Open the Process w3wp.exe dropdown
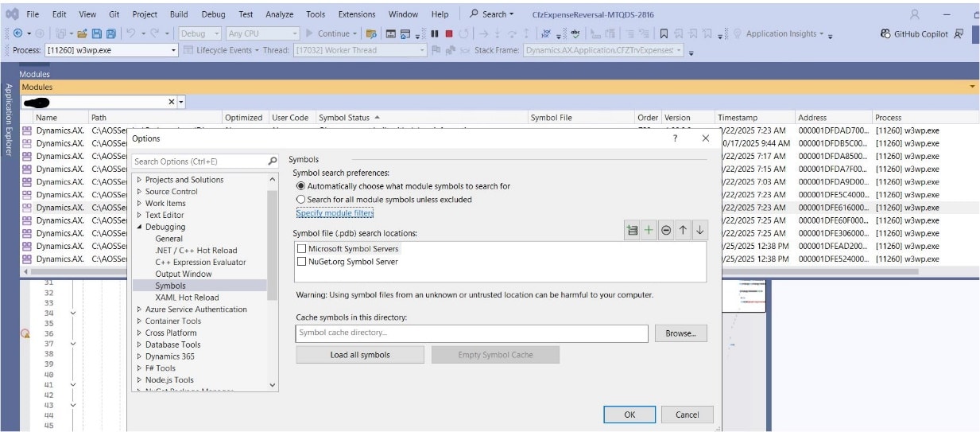The image size is (980, 432). (174, 50)
